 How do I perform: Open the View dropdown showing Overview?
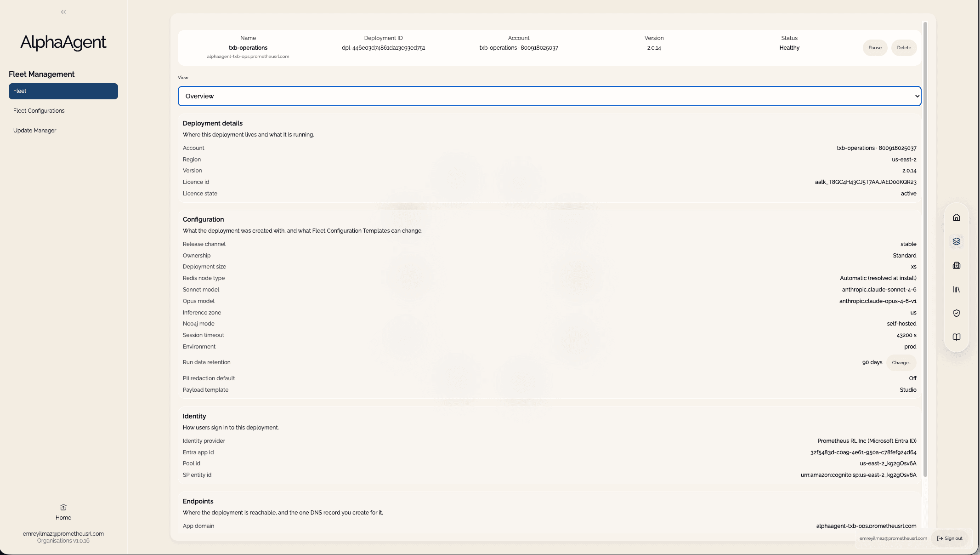click(x=549, y=96)
